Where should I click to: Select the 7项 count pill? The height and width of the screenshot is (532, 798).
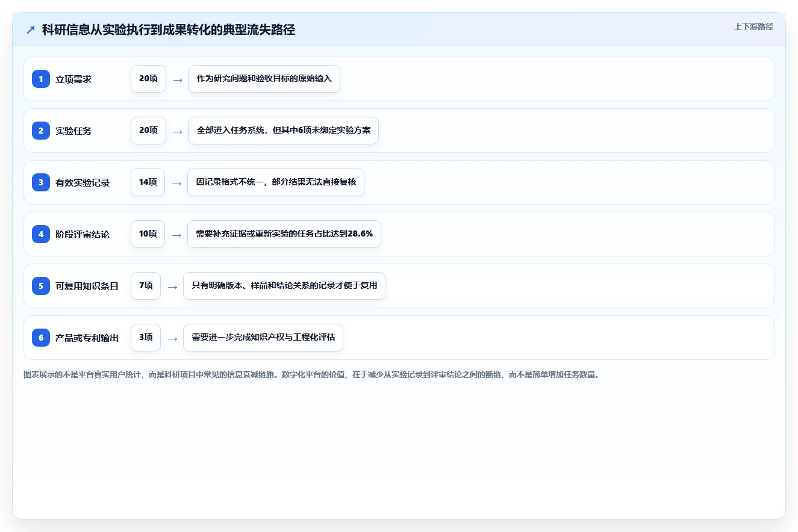click(146, 286)
